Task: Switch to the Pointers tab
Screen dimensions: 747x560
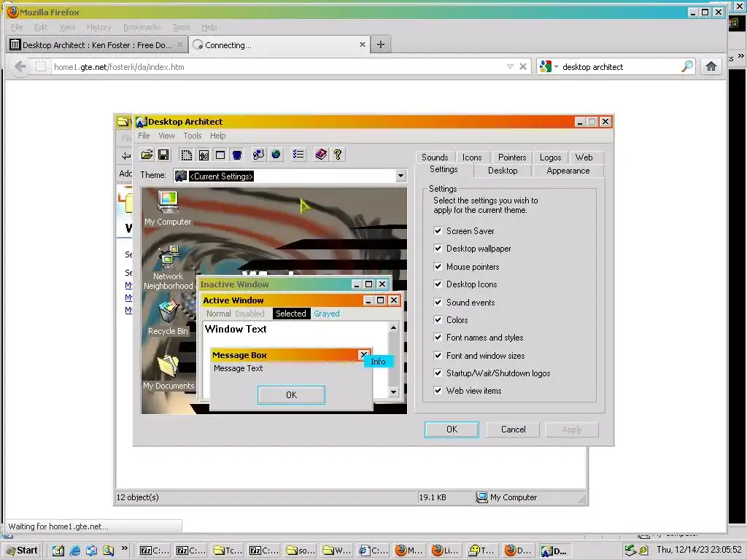Action: 512,157
